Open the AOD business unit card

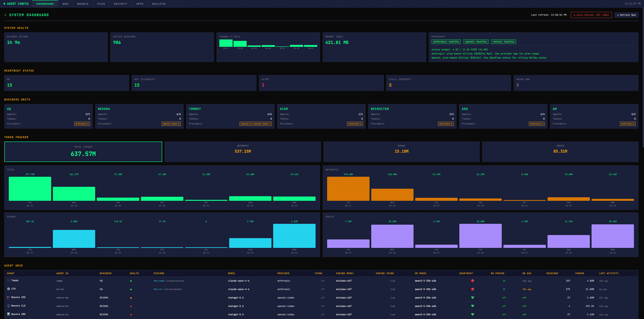coord(503,116)
